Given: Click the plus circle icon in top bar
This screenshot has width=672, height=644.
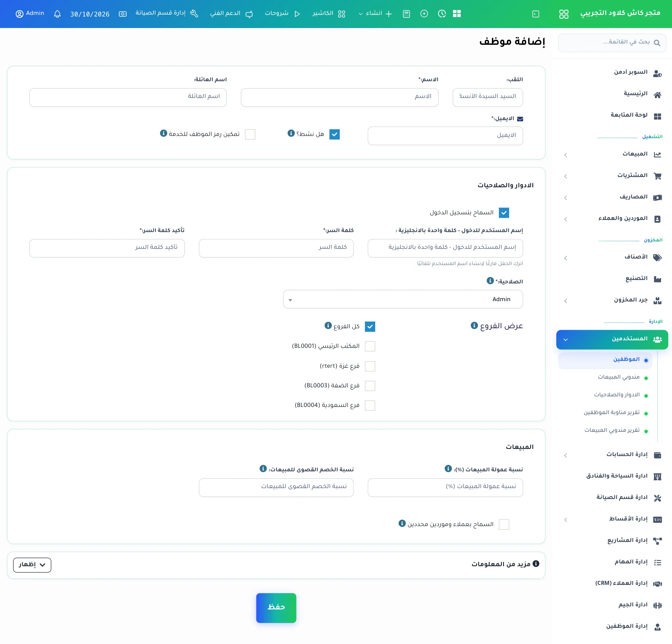Looking at the screenshot, I should tap(424, 14).
